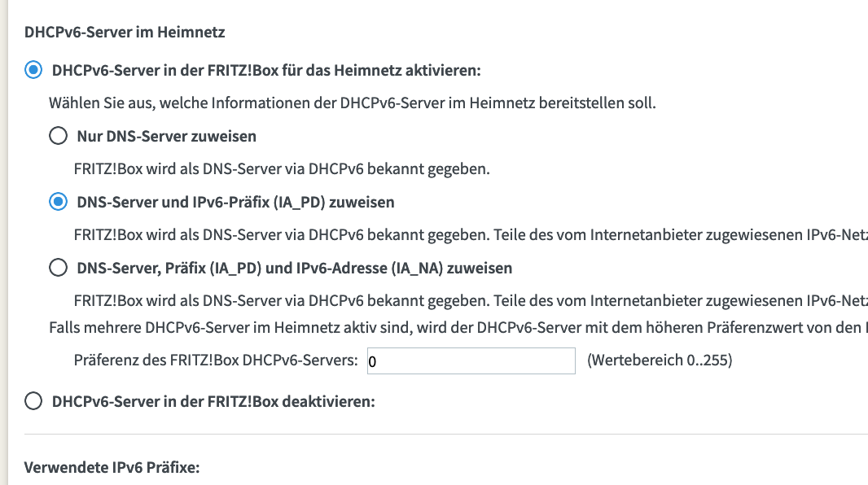Click label 'DNS-Server, Präfix (IA_PD) und IPv6-Adresse (IA_NA) zuweisen'
This screenshot has width=868, height=485.
click(x=295, y=268)
